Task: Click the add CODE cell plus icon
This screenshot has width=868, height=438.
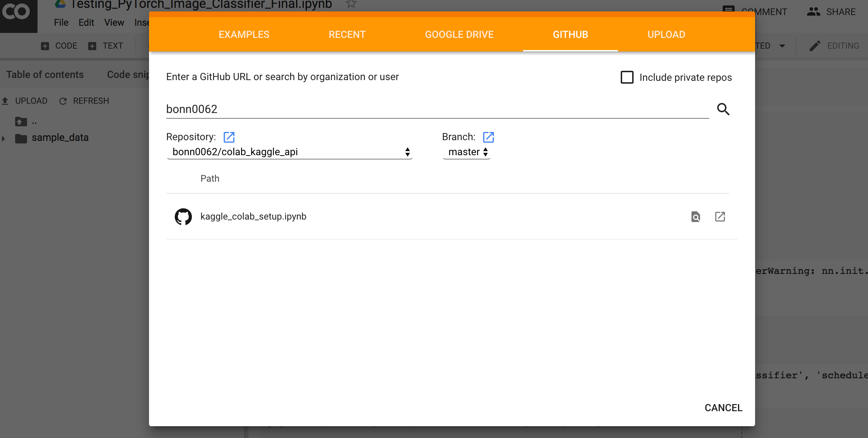Action: click(45, 46)
